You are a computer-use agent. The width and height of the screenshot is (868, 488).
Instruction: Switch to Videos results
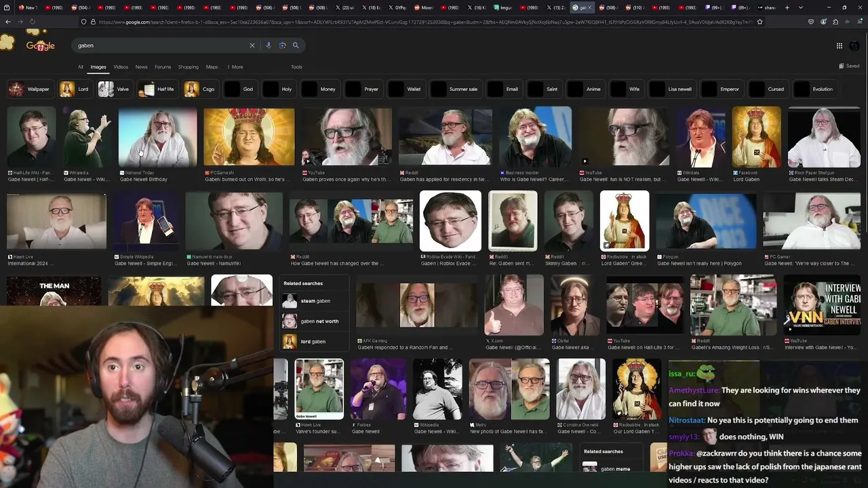coord(121,67)
